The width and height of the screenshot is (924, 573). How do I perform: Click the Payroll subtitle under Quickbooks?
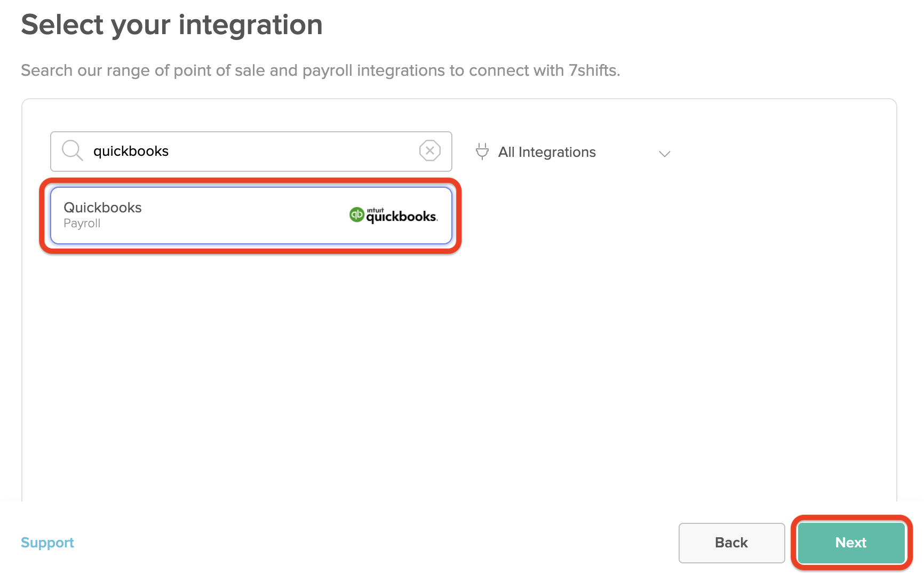(82, 224)
